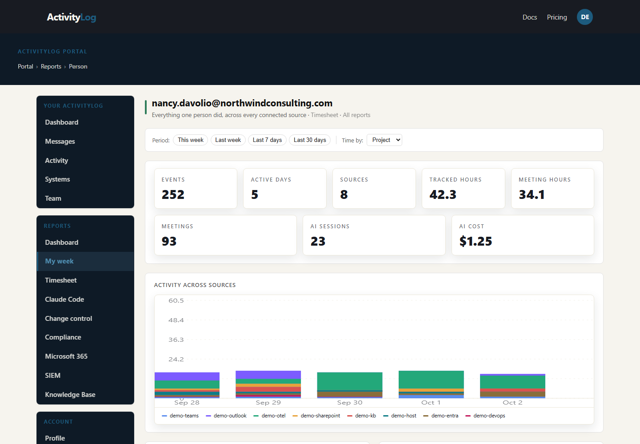Open the Team sidebar item
The height and width of the screenshot is (444, 640).
[85, 198]
